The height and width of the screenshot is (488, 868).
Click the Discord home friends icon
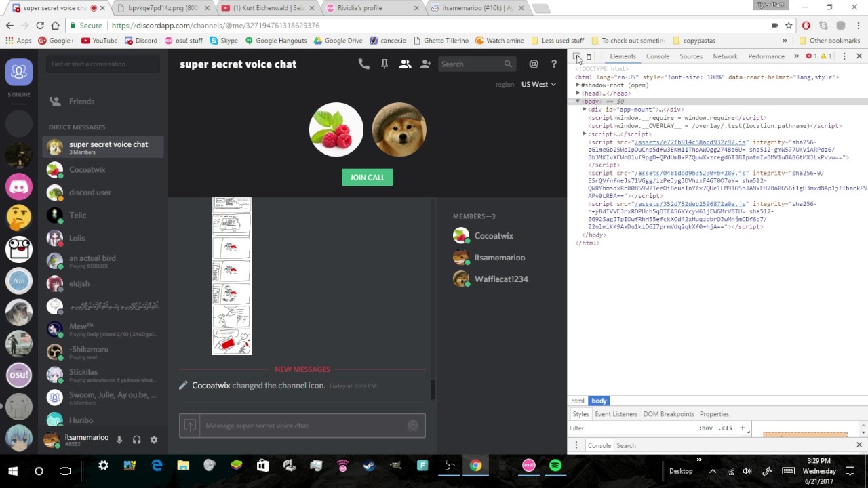[19, 71]
